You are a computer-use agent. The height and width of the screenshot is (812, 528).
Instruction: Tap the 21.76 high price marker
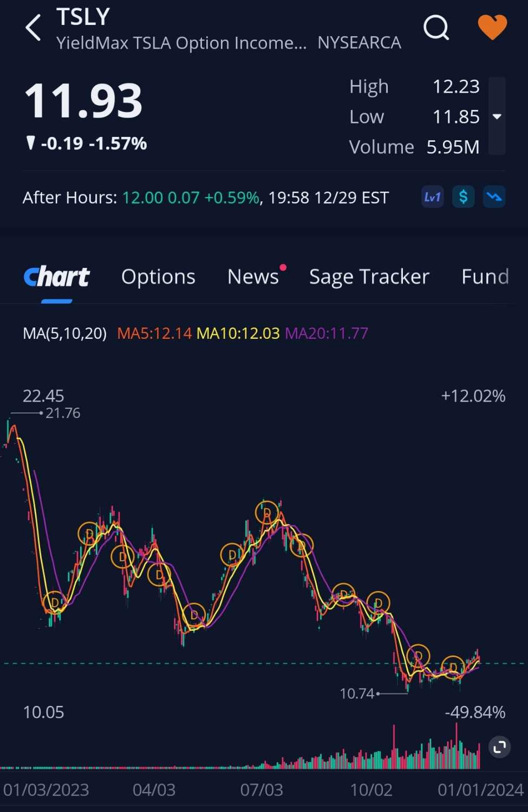(x=63, y=413)
